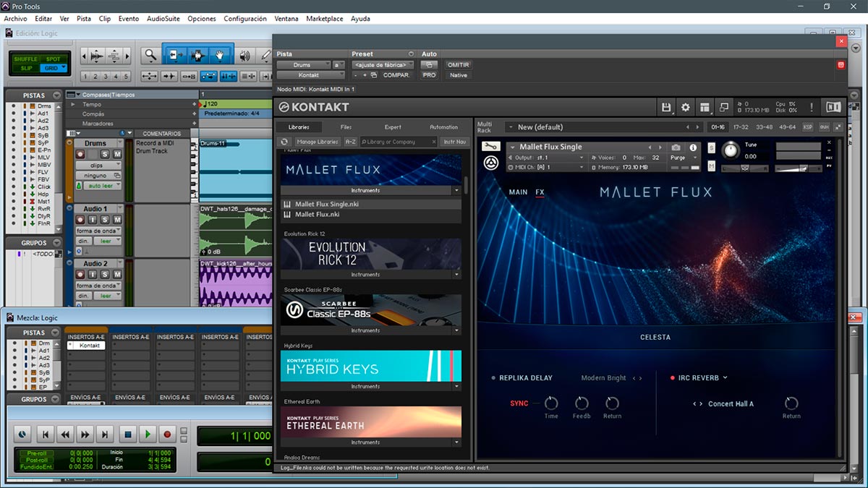Mute the Audio 1 track
The image size is (868, 488).
117,220
